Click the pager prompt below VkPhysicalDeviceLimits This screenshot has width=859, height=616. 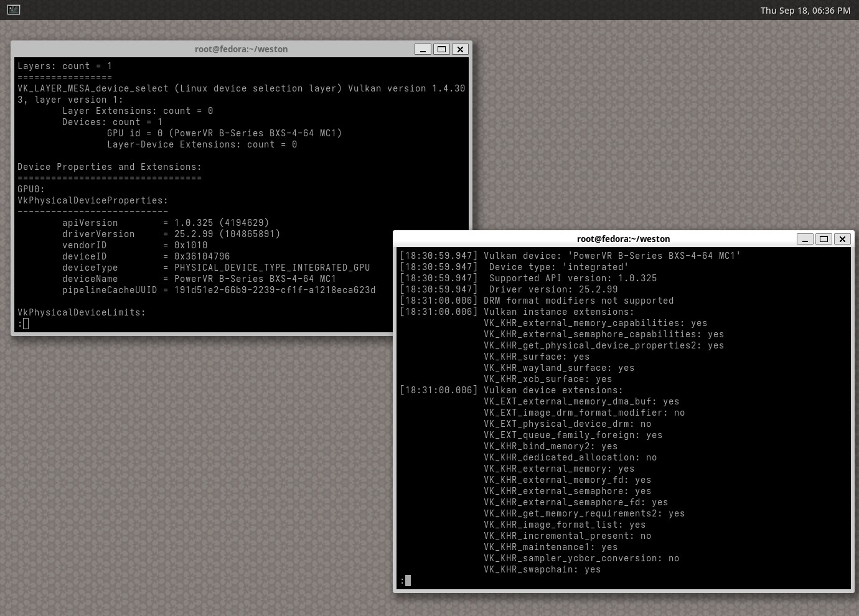[x=24, y=324]
